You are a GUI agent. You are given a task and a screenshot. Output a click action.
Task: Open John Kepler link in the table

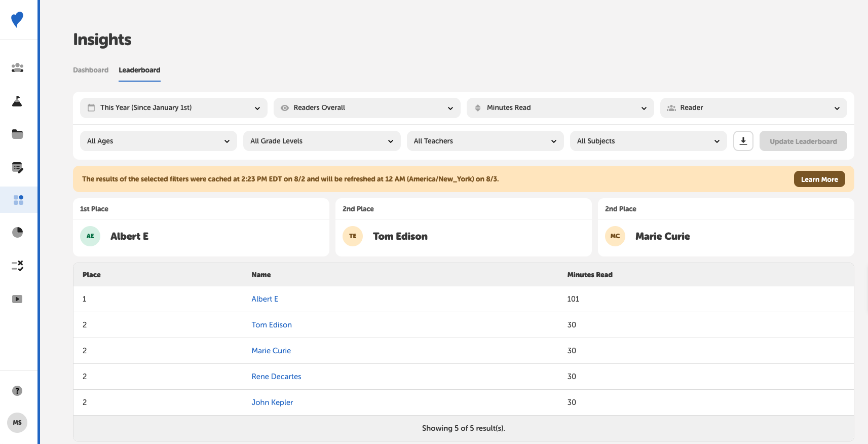tap(272, 402)
